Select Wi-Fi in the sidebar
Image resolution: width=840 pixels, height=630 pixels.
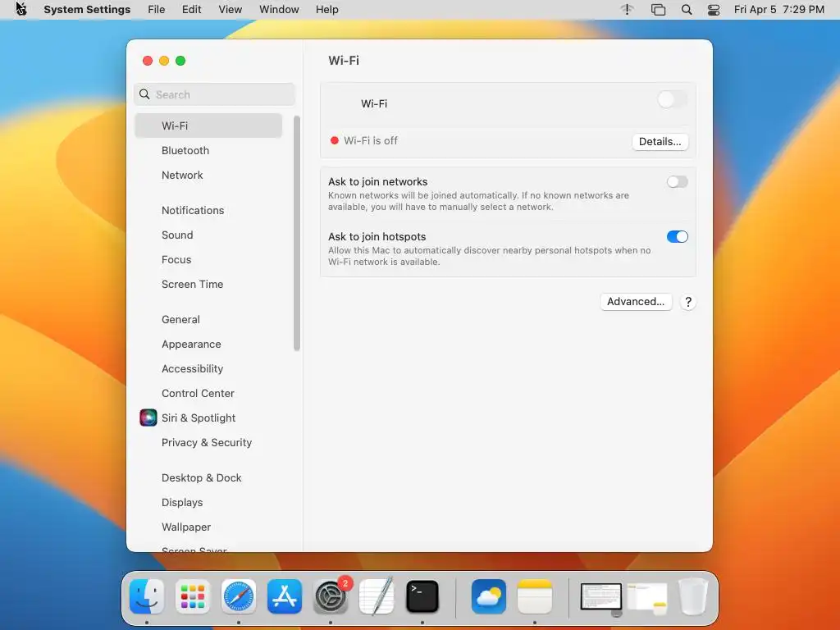pos(208,126)
